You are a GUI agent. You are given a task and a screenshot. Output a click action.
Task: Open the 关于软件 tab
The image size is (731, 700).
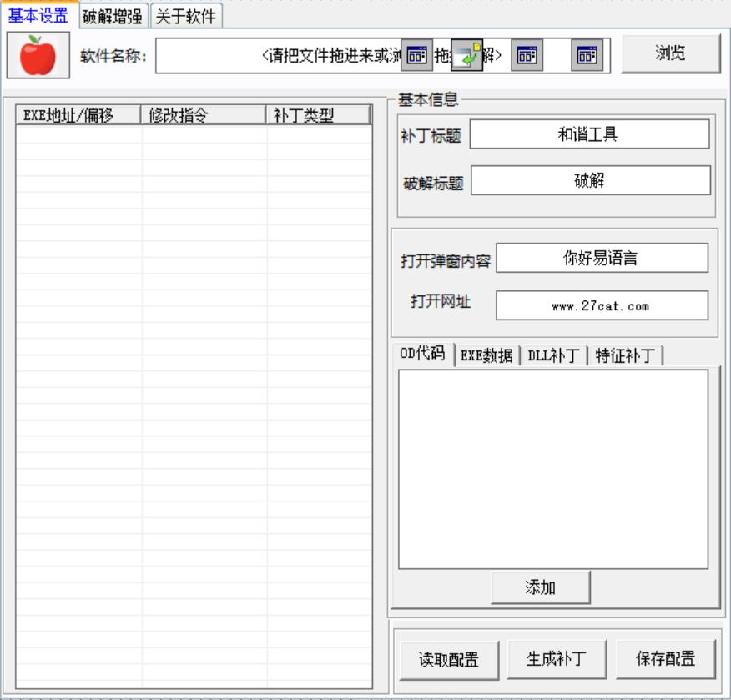coord(185,16)
